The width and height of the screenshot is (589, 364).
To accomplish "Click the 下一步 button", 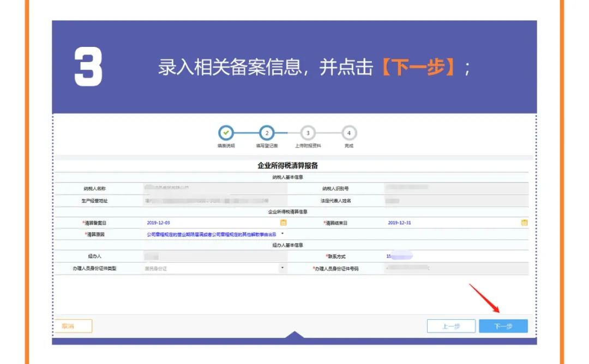I will point(503,326).
